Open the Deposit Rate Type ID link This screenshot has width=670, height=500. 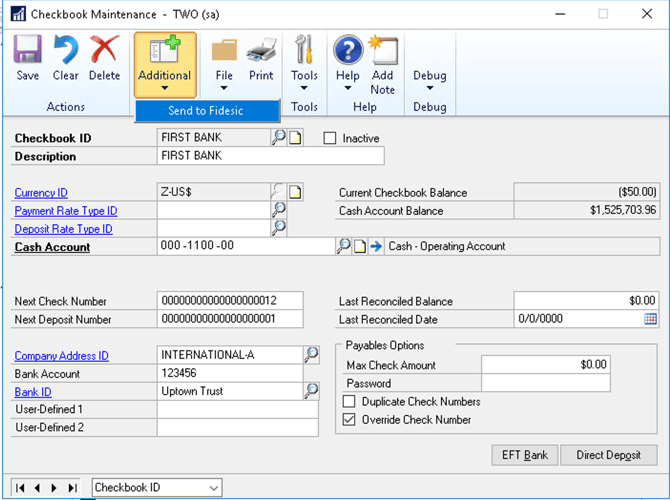coord(64,229)
